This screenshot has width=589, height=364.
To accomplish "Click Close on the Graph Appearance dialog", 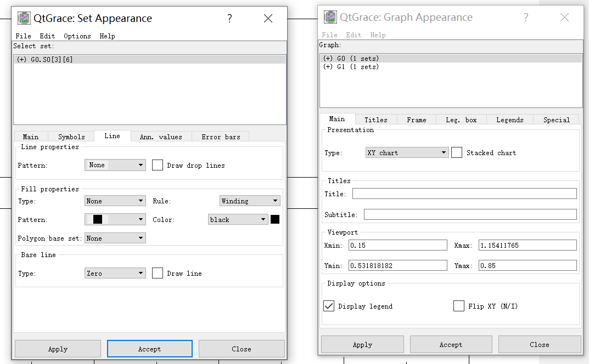I will pyautogui.click(x=539, y=344).
